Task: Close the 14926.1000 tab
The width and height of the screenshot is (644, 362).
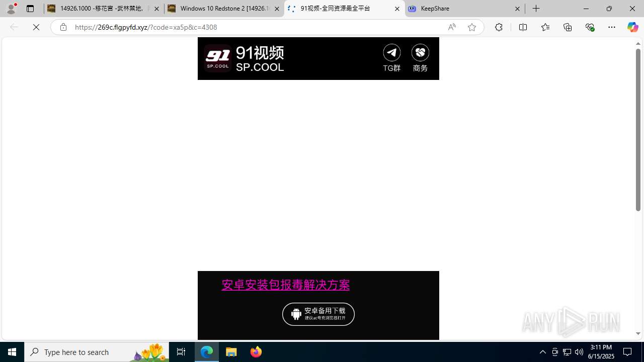Action: pyautogui.click(x=156, y=9)
